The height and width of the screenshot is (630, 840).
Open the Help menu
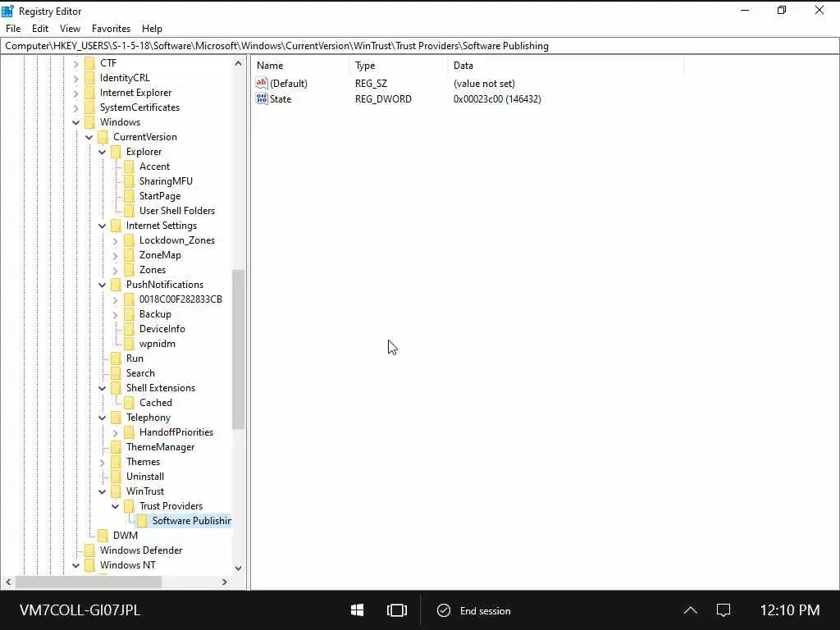coord(152,29)
